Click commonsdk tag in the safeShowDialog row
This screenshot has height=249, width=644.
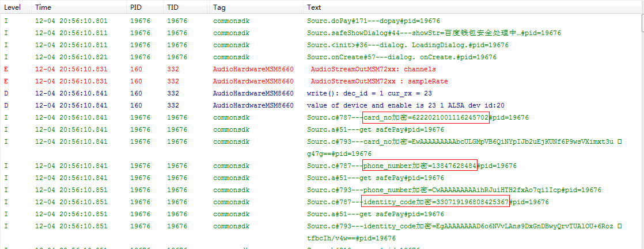click(231, 33)
